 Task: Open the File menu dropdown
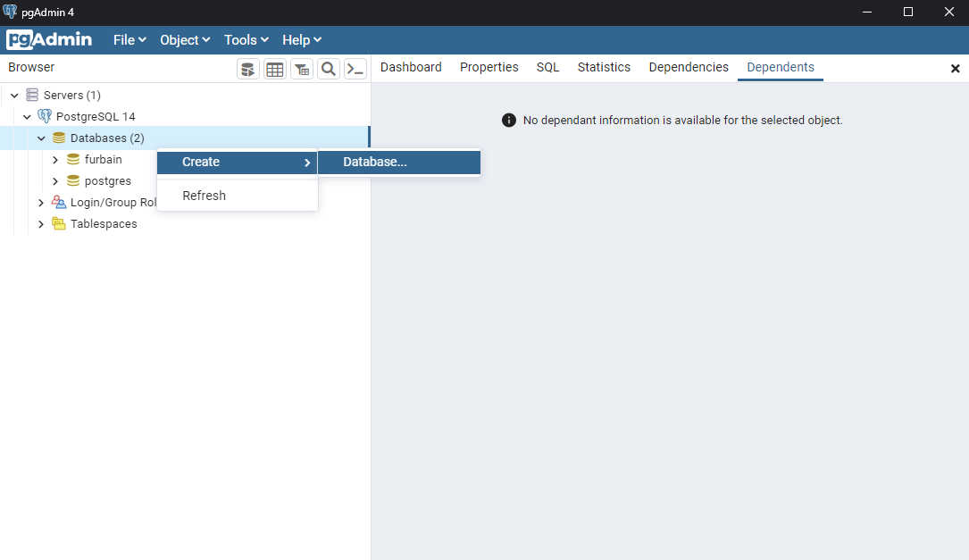(x=129, y=39)
